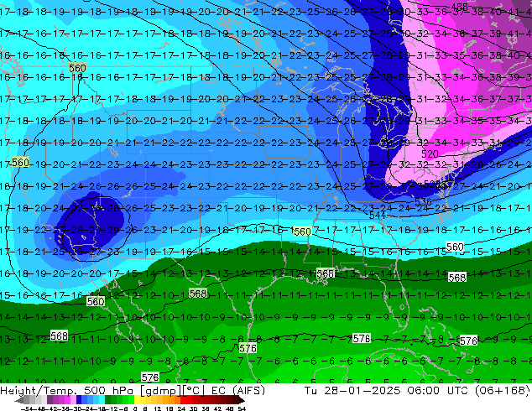Click the date 28-01-2025 in the footer
Screen dimensions: 532x411
tap(362, 391)
